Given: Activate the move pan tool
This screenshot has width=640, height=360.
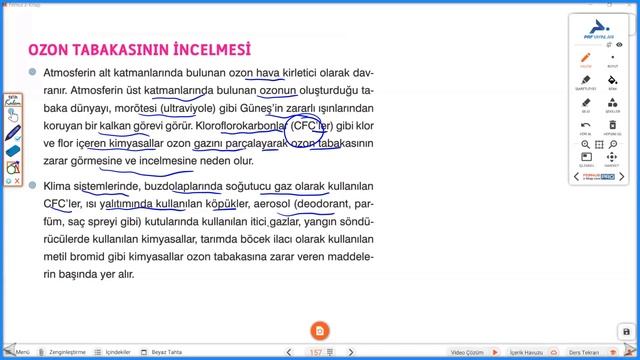Looking at the screenshot, I should (611, 159).
